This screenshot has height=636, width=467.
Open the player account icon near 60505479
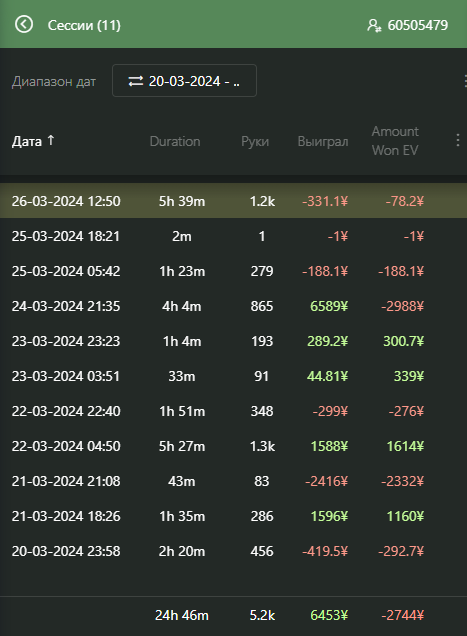point(374,26)
